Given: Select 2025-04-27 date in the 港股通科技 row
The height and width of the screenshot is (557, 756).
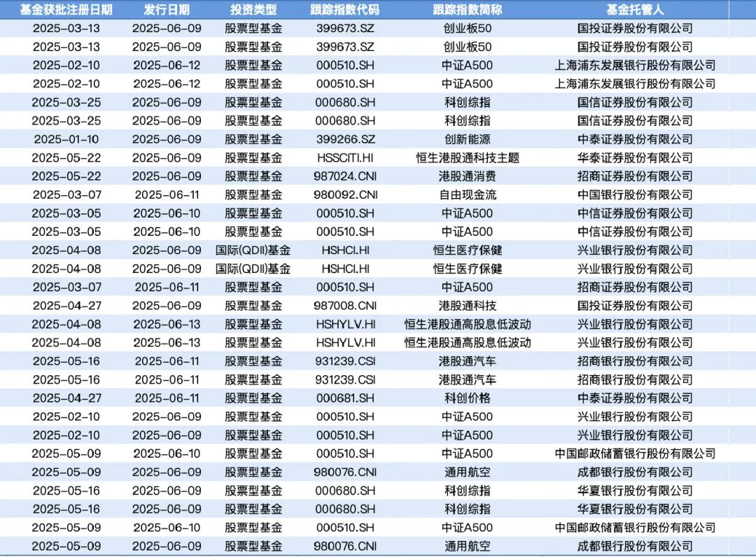Looking at the screenshot, I should (x=66, y=306).
